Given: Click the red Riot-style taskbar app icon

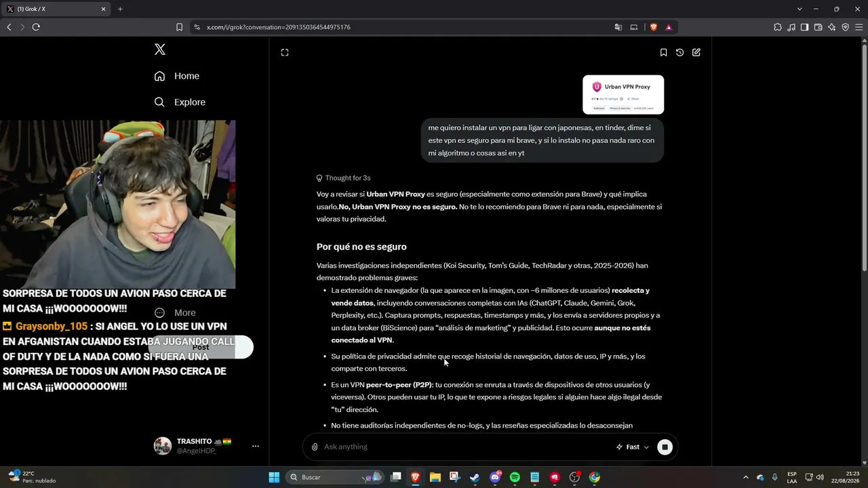Looking at the screenshot, I should [555, 477].
